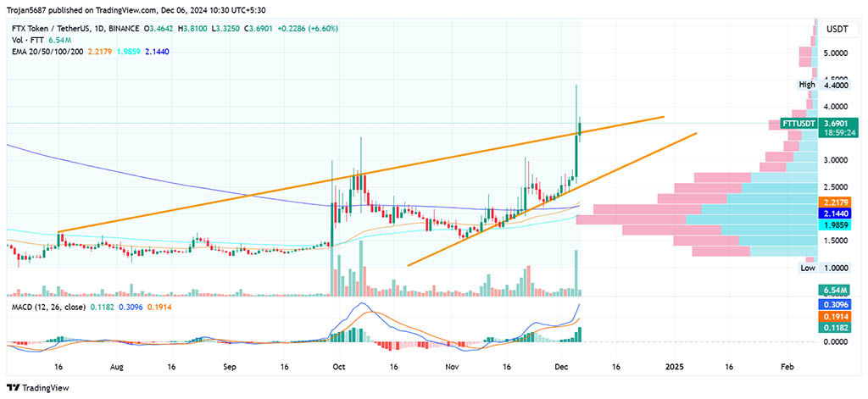Click the H3.8100 high price value
This screenshot has height=399, width=868.
tap(193, 28)
